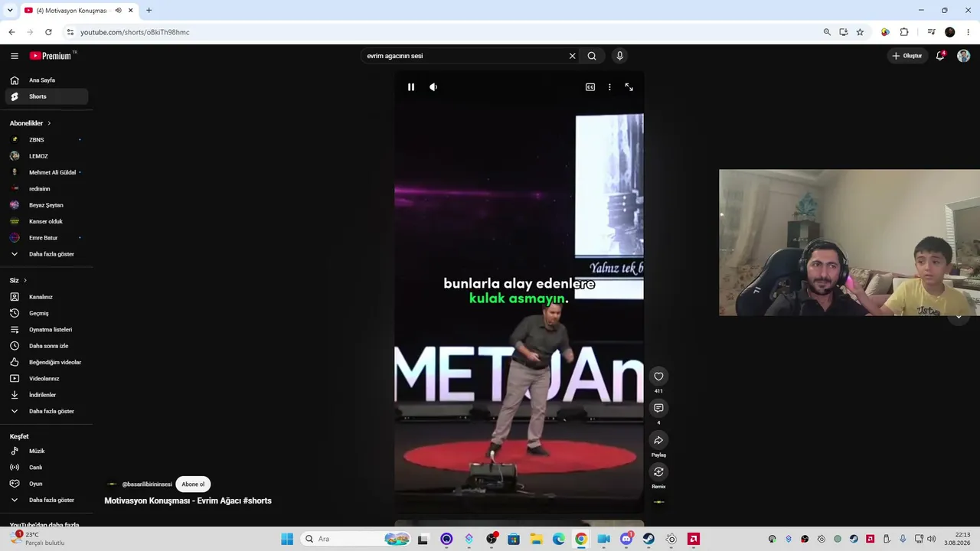
Task: Open Chrome tab search dropdown
Action: [10, 11]
